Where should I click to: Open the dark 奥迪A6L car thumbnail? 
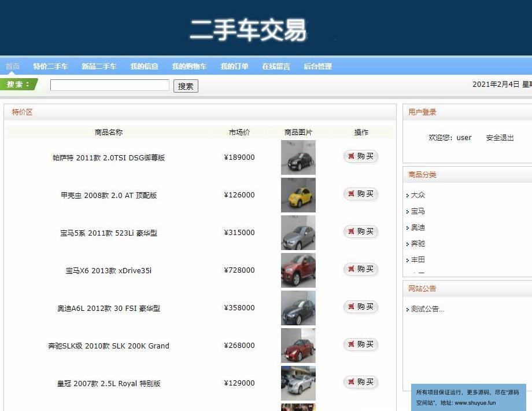tap(298, 308)
